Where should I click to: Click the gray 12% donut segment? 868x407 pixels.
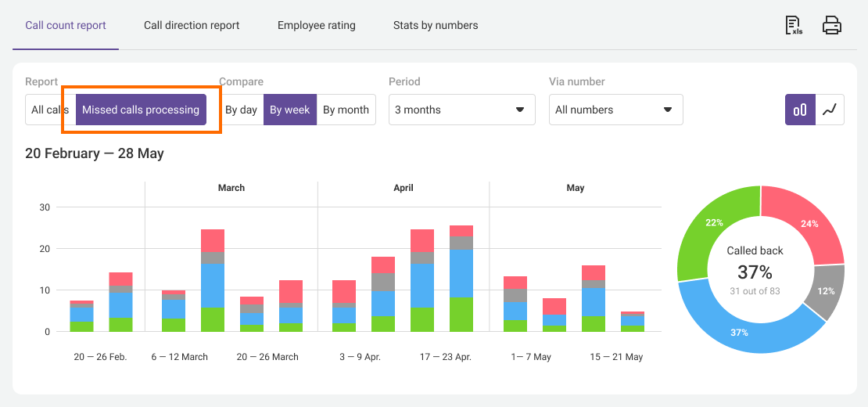[x=826, y=290]
